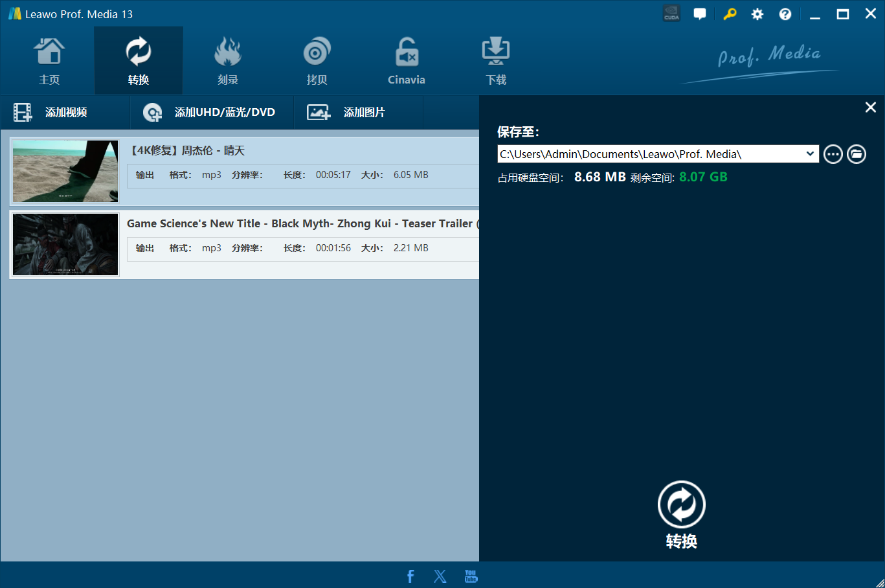Open settings with the gear icon
The image size is (885, 588).
[757, 14]
